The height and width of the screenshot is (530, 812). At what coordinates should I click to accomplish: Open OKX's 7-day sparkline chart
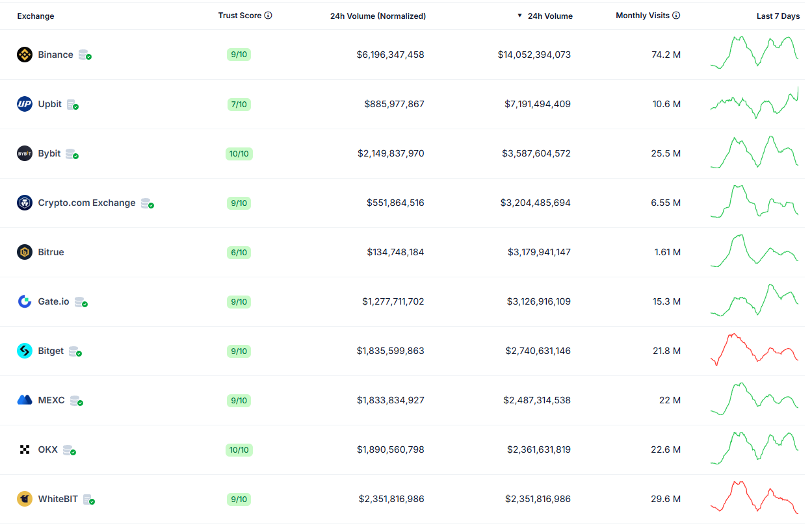click(754, 448)
